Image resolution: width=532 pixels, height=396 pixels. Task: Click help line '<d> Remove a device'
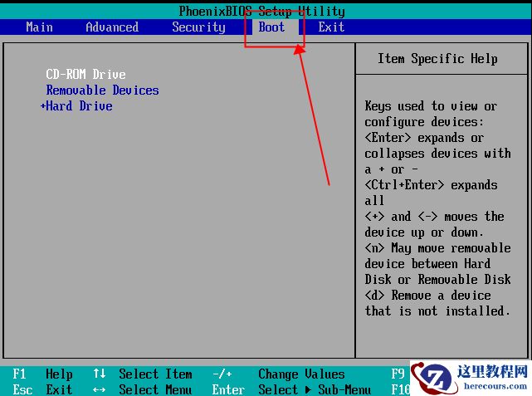[x=427, y=296]
